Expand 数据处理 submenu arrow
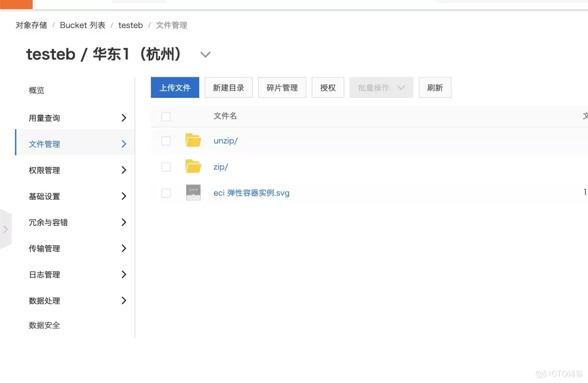Viewport: 588px width, 383px height. 124,300
